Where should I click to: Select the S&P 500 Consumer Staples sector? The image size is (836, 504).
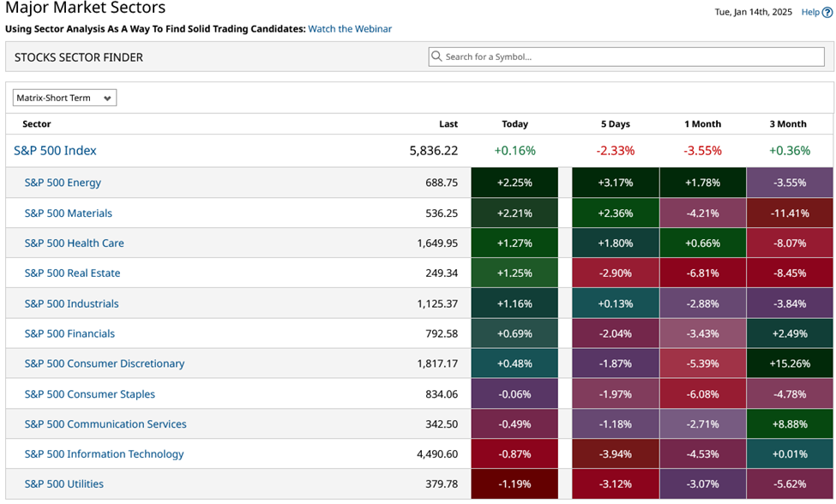pyautogui.click(x=89, y=393)
